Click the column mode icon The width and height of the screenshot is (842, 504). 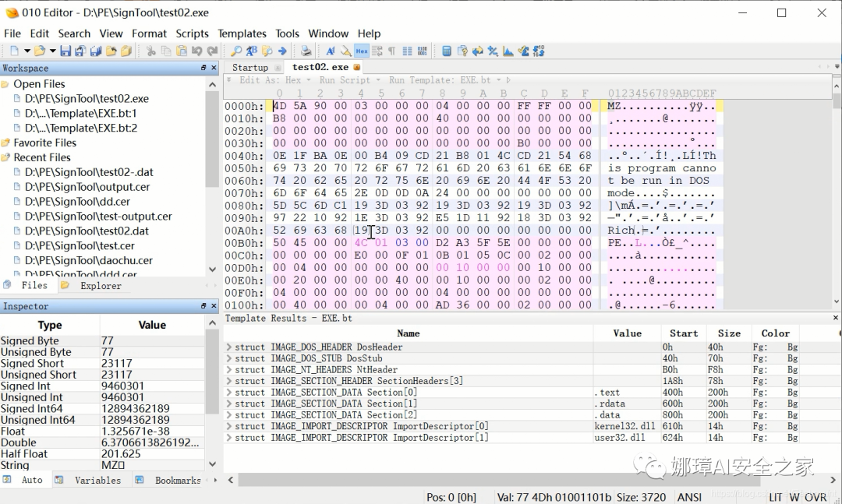(408, 51)
